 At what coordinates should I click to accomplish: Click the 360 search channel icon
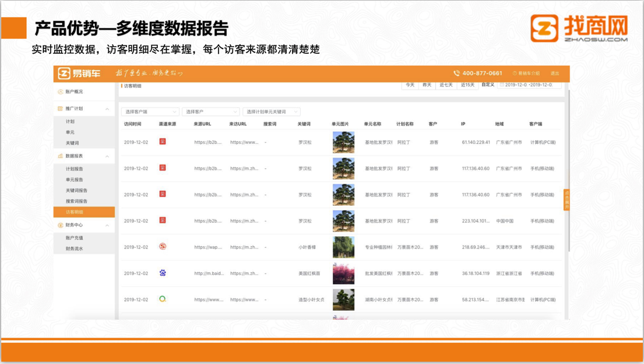click(x=163, y=299)
